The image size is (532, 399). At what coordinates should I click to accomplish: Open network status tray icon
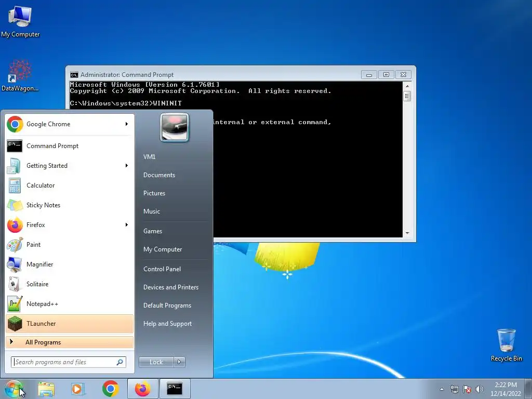point(454,389)
